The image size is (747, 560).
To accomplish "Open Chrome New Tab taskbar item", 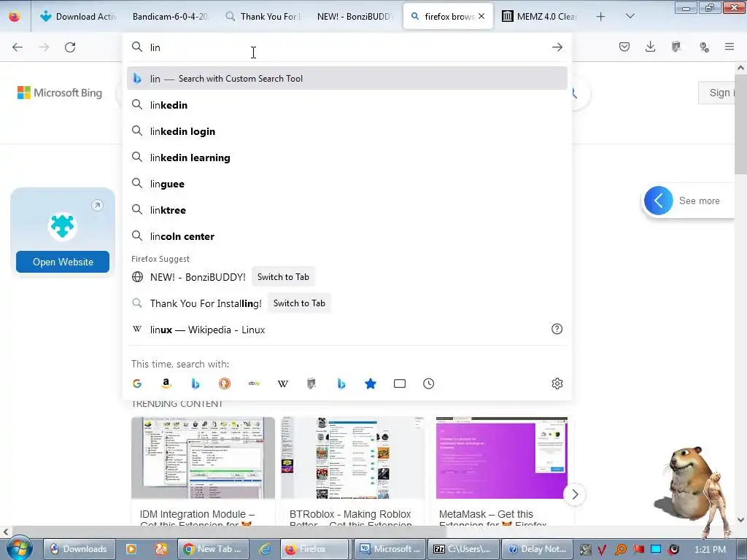I will pyautogui.click(x=214, y=549).
